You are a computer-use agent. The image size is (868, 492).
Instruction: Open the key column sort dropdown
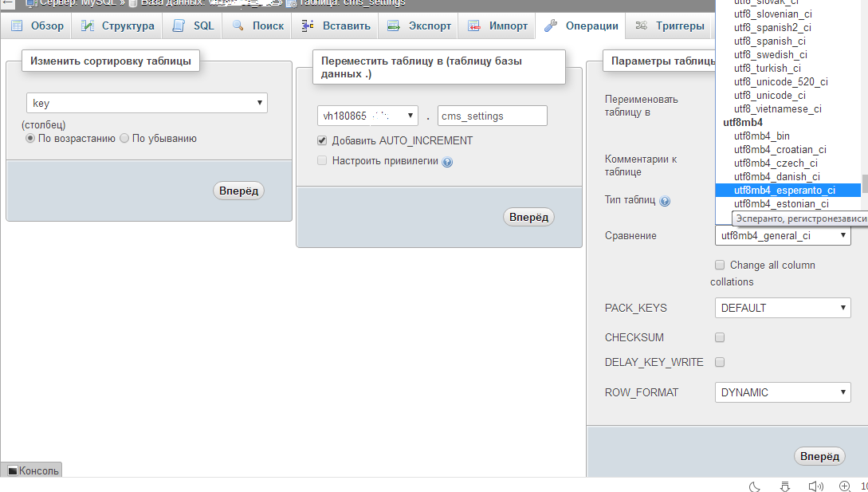147,103
